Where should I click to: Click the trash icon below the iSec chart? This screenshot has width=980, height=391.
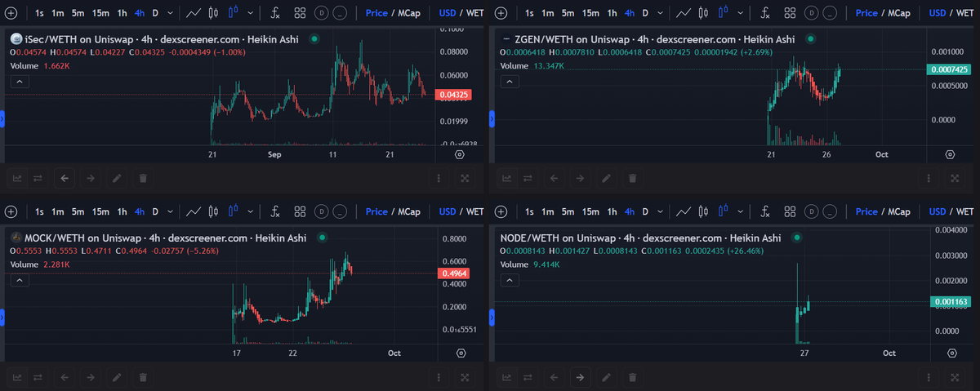142,178
